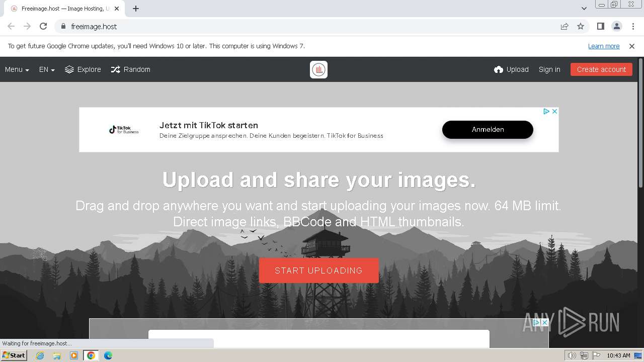The width and height of the screenshot is (644, 362).
Task: Click 'Jetzt mit TikTok starten' ad headline
Action: (209, 125)
